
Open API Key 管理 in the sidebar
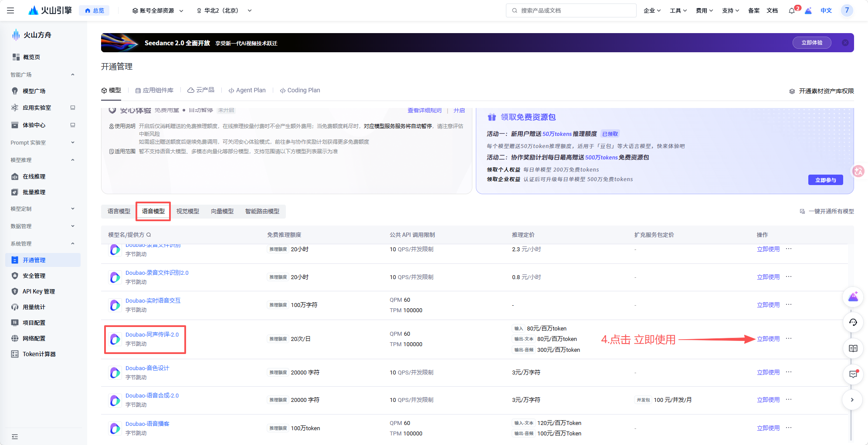[43, 291]
